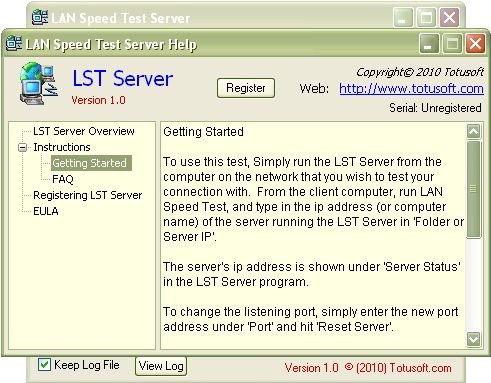Show the EULA topic
The width and height of the screenshot is (491, 383).
coord(46,211)
